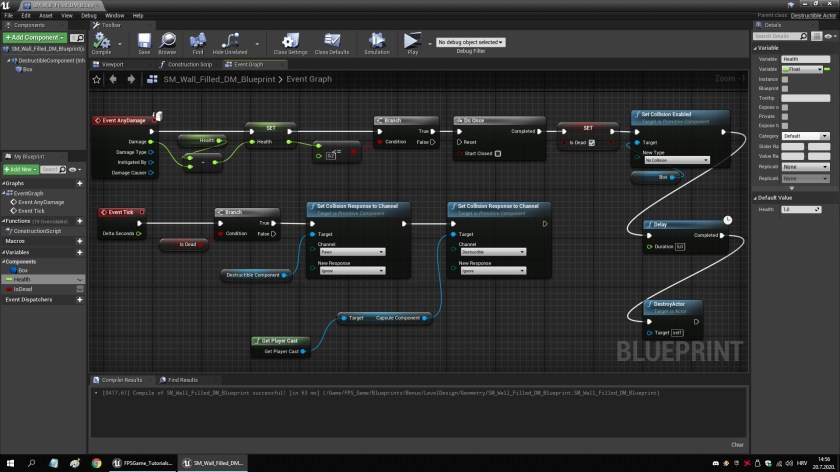Open Browse in the Content Browser

tap(167, 41)
